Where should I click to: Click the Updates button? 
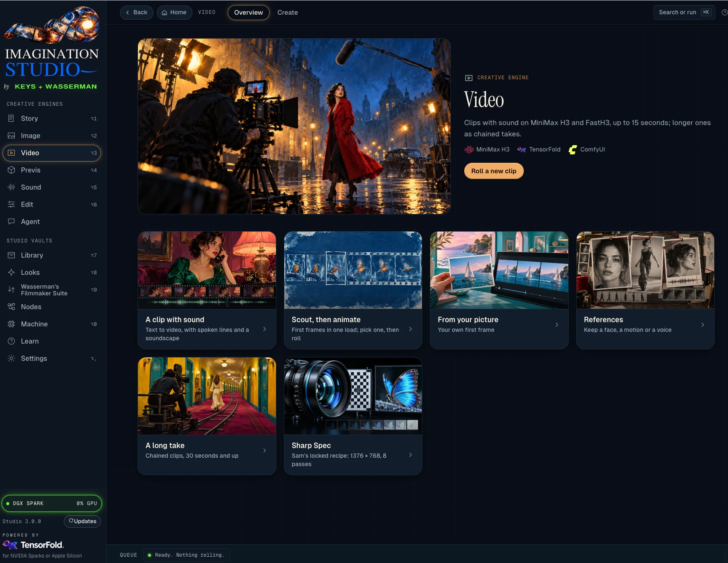(83, 521)
